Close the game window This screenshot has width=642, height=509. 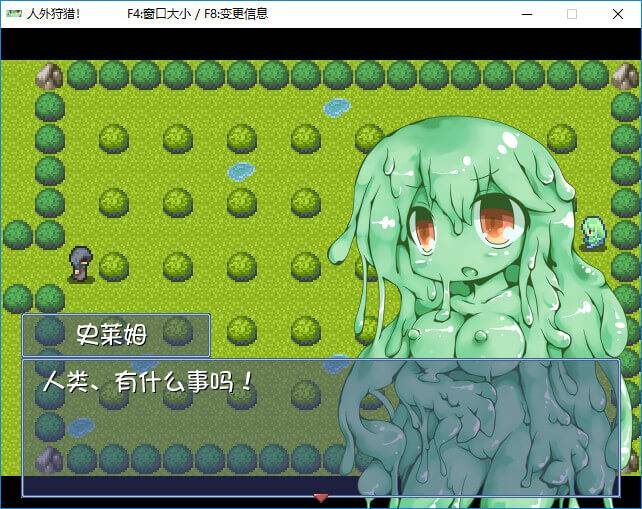(618, 14)
